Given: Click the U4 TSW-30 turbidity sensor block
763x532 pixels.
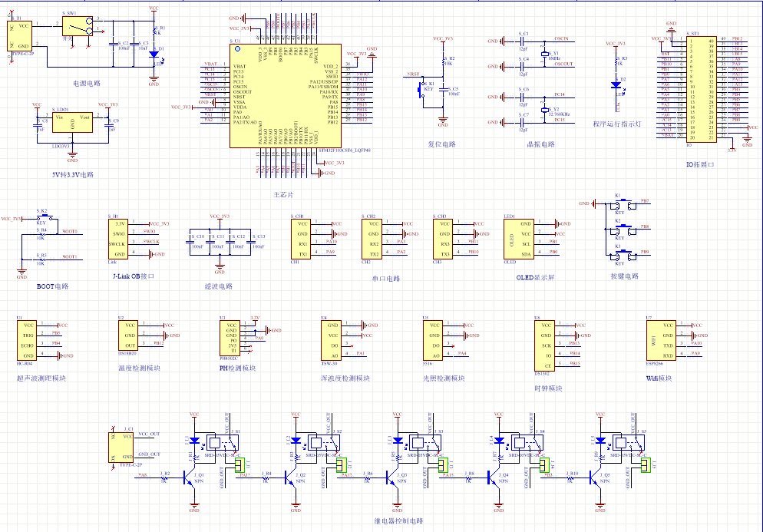Looking at the screenshot, I should tap(332, 341).
